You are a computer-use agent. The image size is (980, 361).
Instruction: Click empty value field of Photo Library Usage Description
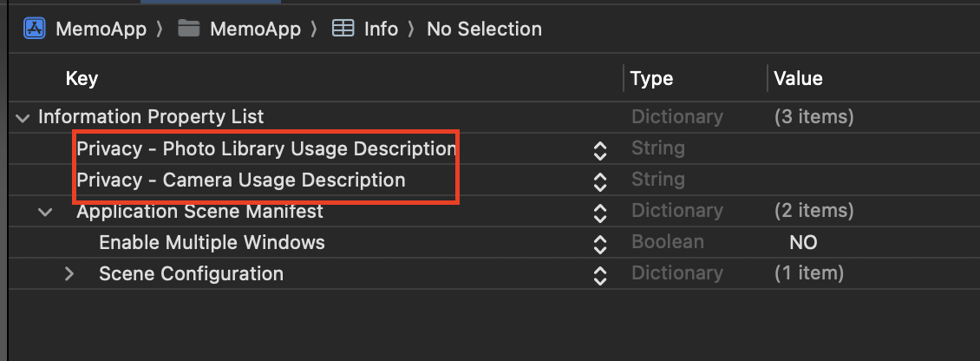873,149
